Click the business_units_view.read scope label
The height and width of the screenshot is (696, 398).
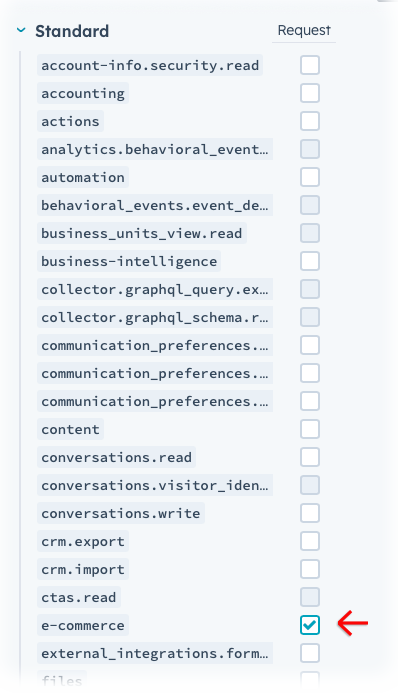click(142, 233)
